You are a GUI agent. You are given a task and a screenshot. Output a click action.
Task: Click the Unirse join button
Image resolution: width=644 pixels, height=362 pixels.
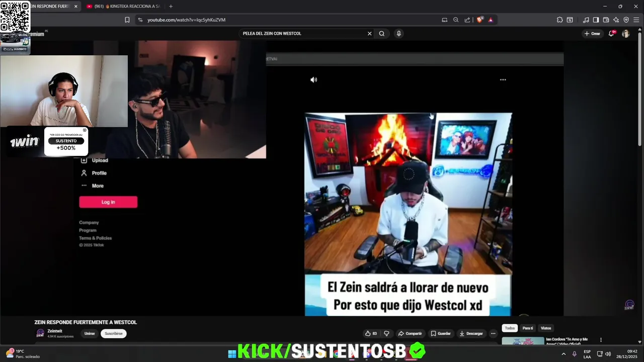coord(90,333)
